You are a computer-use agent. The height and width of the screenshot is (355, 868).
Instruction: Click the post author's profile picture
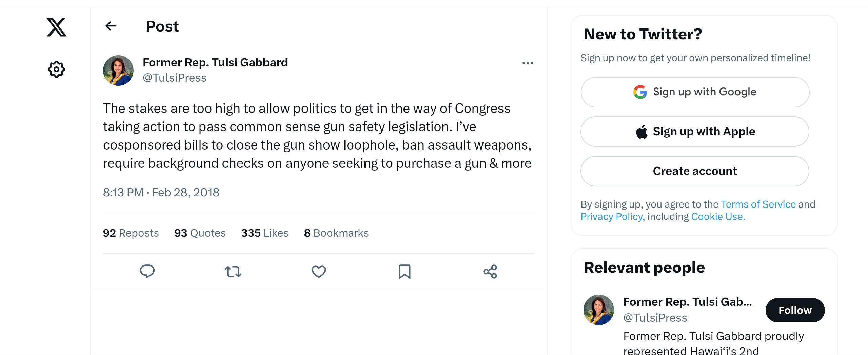click(118, 71)
